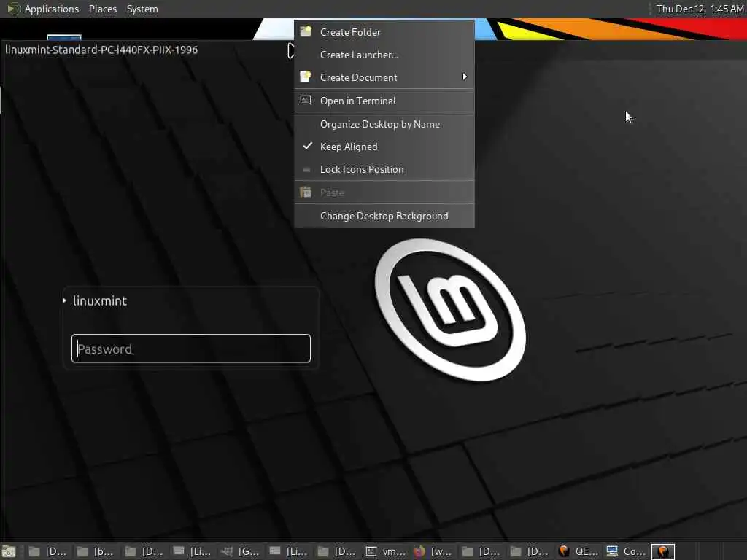This screenshot has height=560, width=747.
Task: Click the active QEMU icon at taskbar end
Action: (663, 552)
